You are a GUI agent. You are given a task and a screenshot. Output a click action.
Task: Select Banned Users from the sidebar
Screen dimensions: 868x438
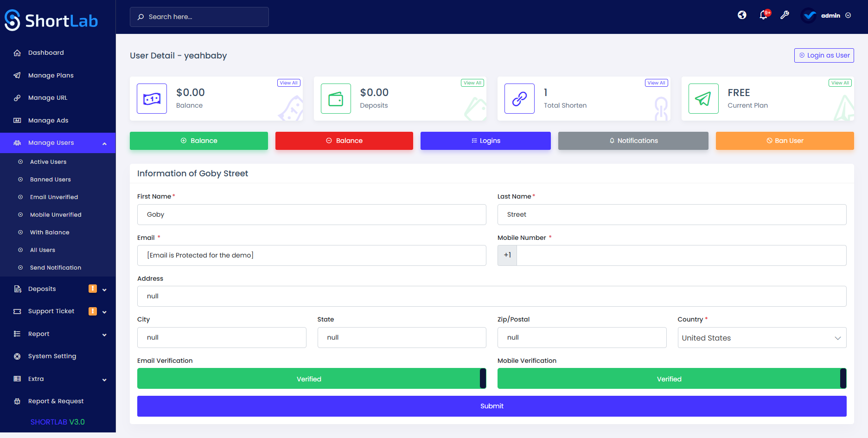pos(50,179)
